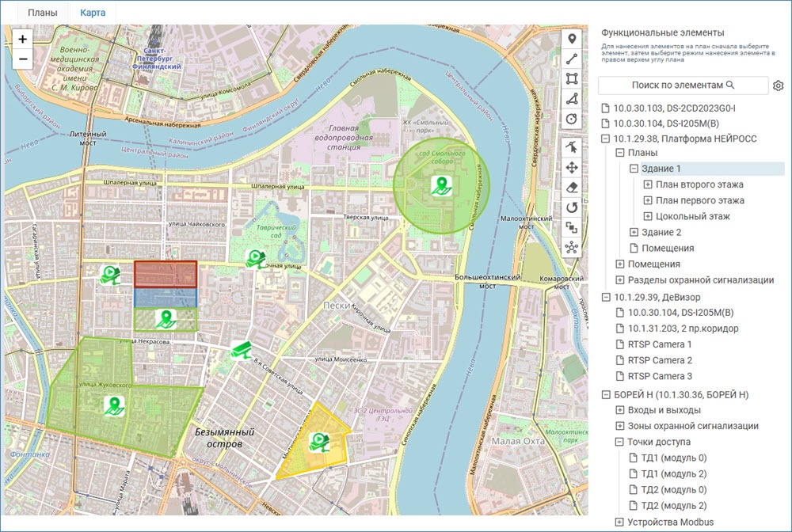This screenshot has height=532, width=792.
Task: Select the line drawing tool
Action: tap(571, 58)
